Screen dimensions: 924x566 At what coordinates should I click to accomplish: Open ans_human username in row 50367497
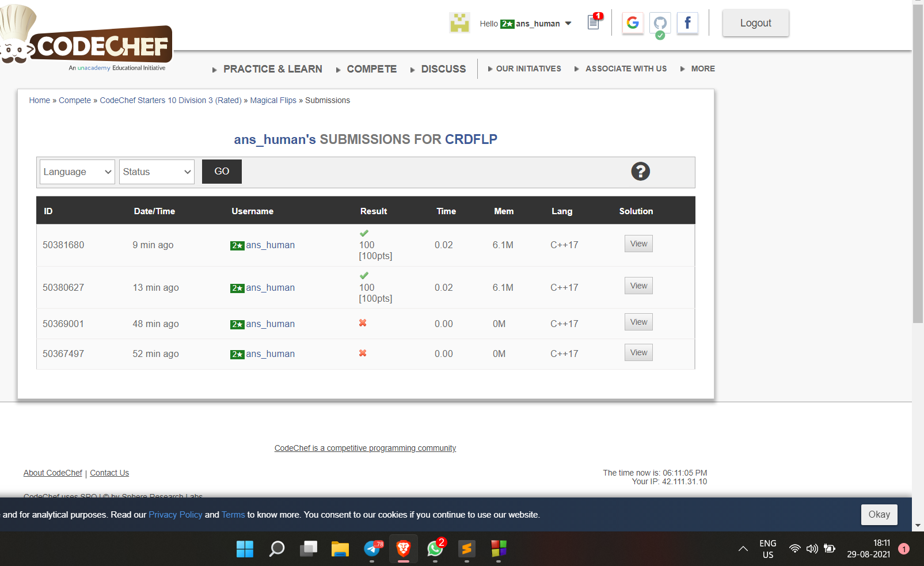coord(270,354)
